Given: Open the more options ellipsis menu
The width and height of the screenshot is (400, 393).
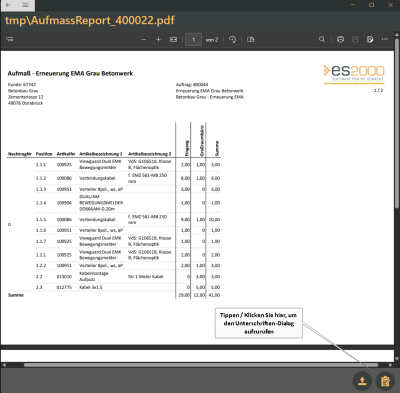Looking at the screenshot, I should [x=385, y=39].
